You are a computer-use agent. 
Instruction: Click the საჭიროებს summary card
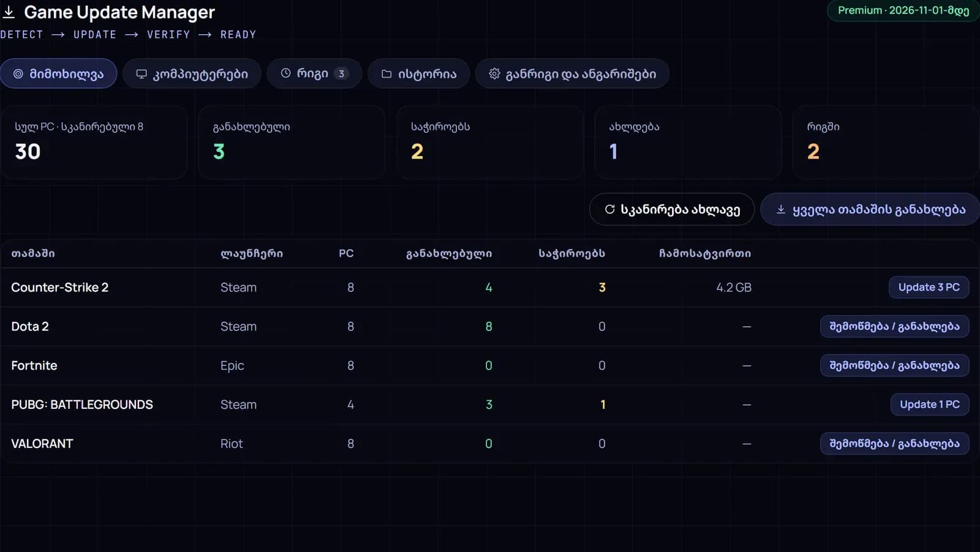point(490,142)
